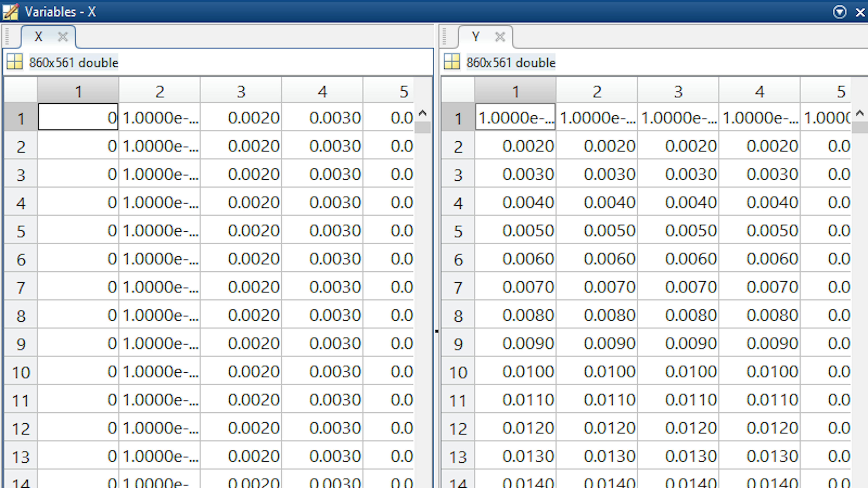Select row 10 header in X table

click(x=21, y=371)
